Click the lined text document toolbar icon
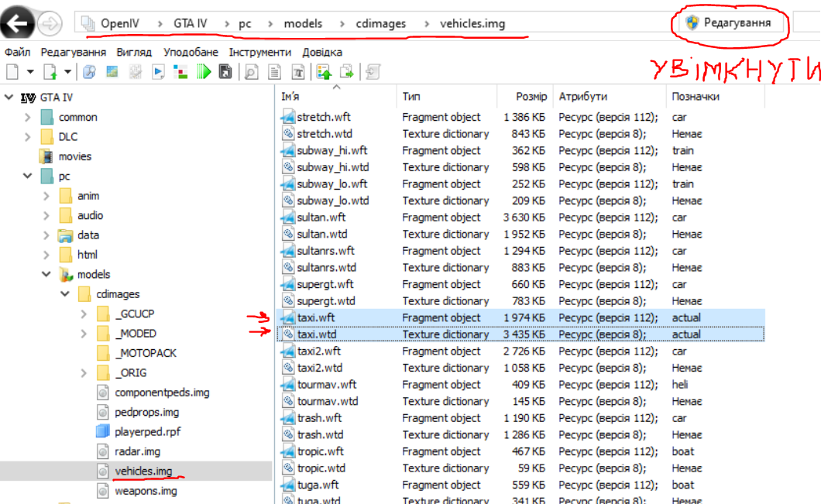821x504 pixels. (x=274, y=72)
